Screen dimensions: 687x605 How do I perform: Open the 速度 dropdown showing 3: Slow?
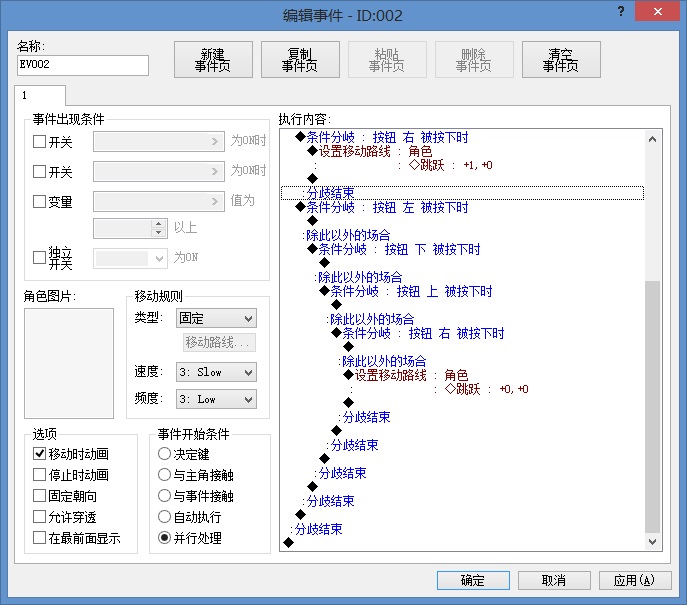216,372
